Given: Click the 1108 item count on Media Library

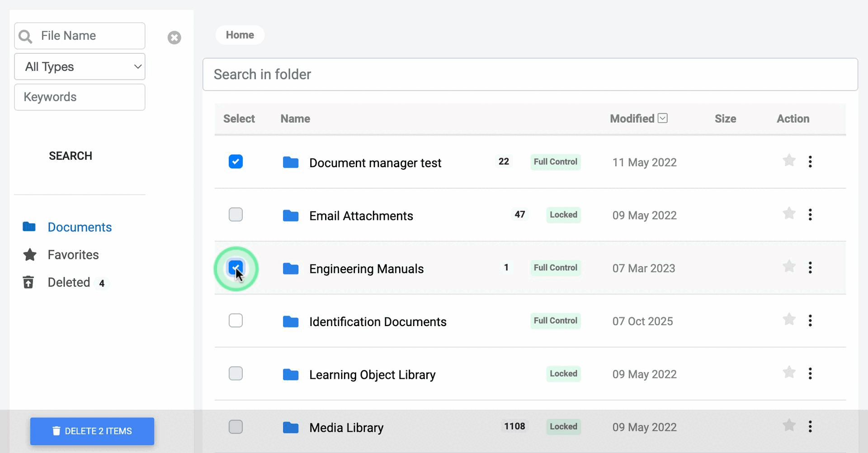Looking at the screenshot, I should pyautogui.click(x=514, y=426).
